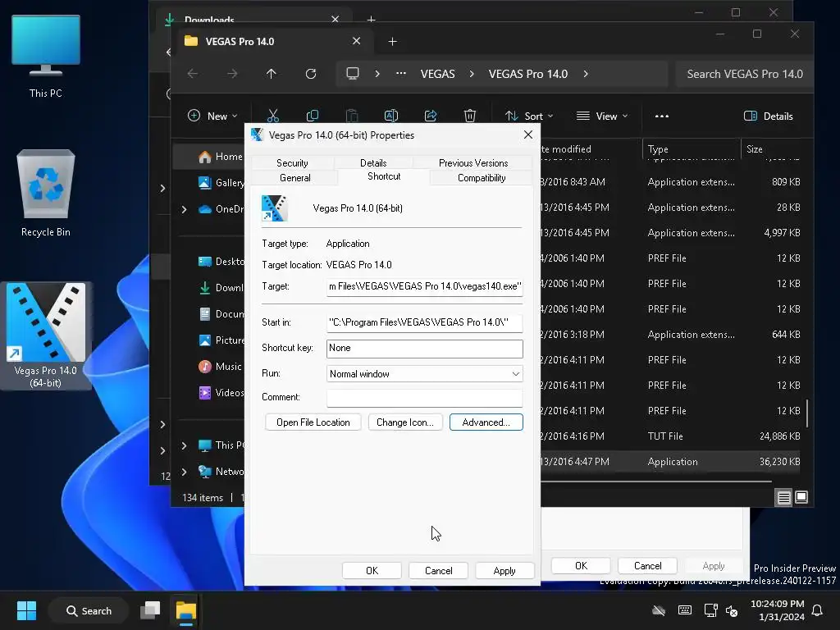Refresh the VEGAS Pro 14.0 folder view
Image resolution: width=840 pixels, height=630 pixels.
click(x=311, y=74)
